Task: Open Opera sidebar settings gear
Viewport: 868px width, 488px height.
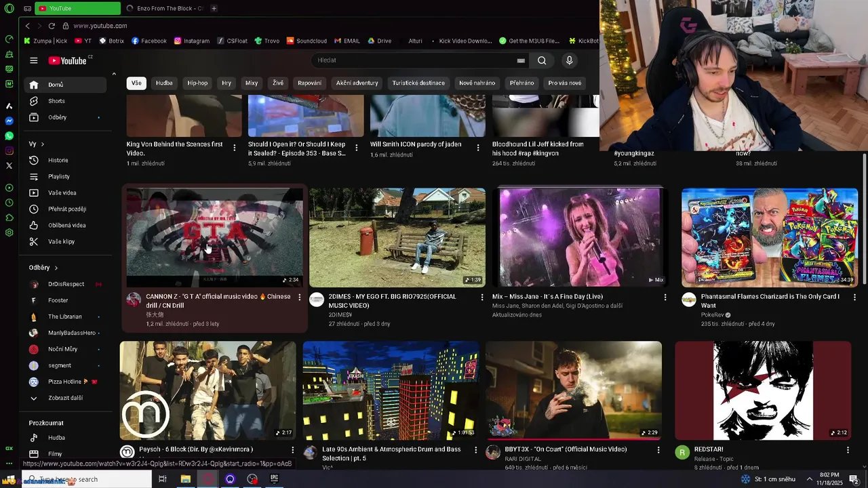Action: click(x=9, y=232)
